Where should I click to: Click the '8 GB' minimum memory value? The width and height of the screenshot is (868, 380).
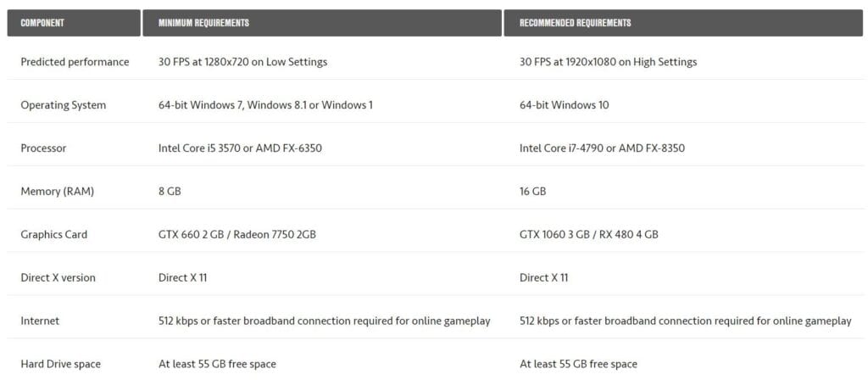coord(170,192)
